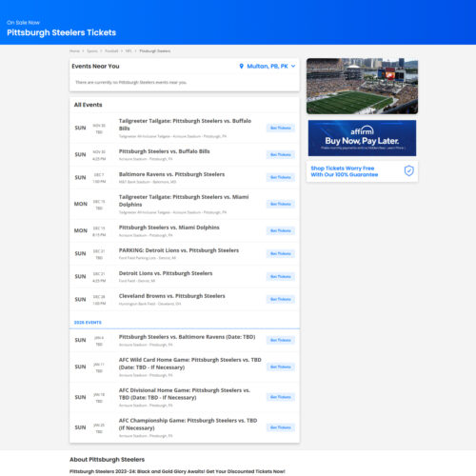Screen dimensions: 476x476
Task: Open the Affirm Buy Now, Pay Later banner
Action: [362, 138]
